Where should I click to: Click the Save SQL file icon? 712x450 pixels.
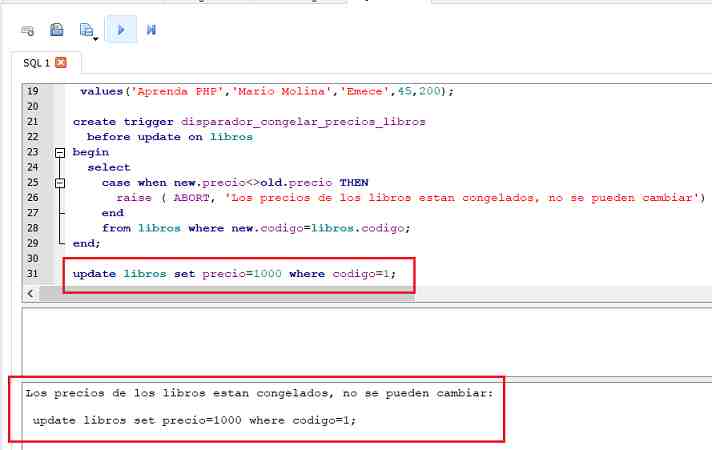tap(86, 30)
